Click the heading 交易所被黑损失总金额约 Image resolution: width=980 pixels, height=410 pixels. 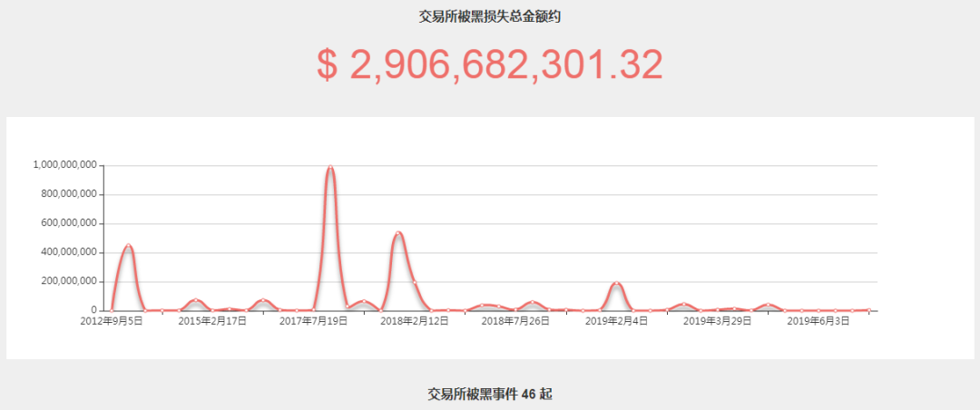[x=489, y=17]
